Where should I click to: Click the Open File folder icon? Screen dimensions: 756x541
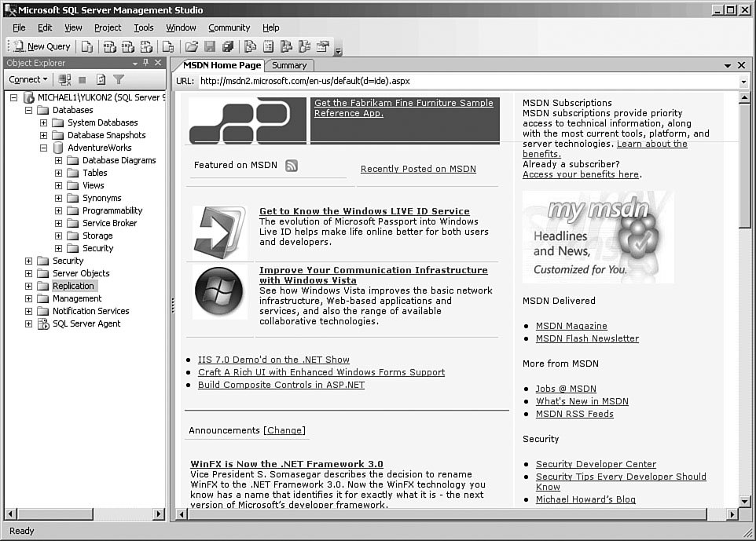click(x=192, y=46)
